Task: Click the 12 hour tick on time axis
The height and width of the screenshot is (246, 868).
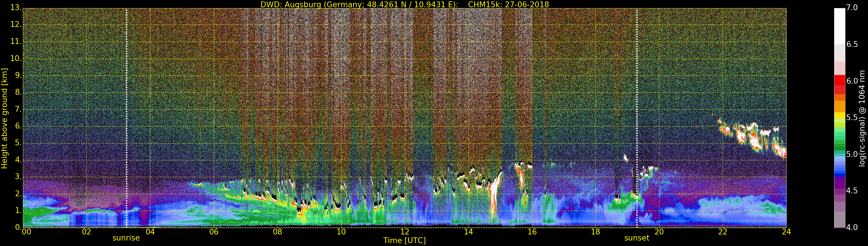Action: pyautogui.click(x=405, y=232)
